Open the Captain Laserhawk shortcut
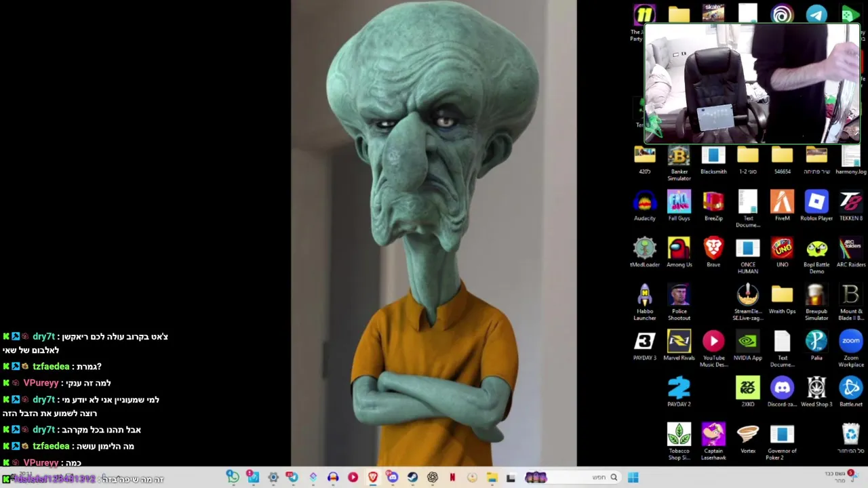 coord(713,442)
